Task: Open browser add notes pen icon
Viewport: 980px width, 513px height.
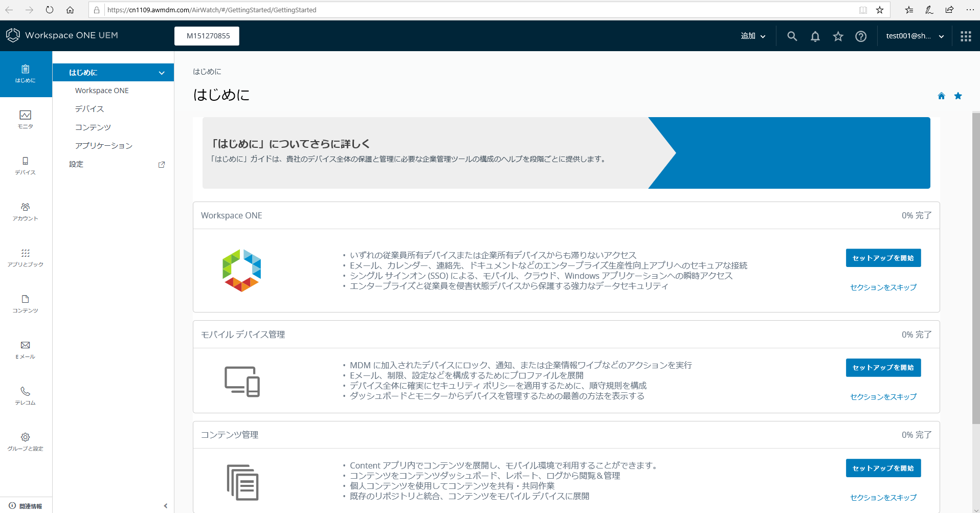Action: click(929, 10)
